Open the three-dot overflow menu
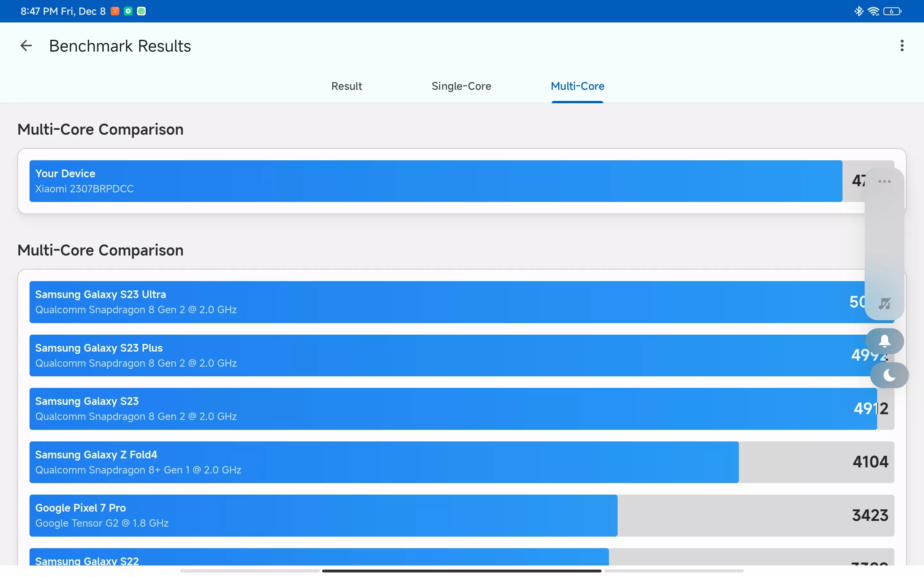 click(902, 46)
